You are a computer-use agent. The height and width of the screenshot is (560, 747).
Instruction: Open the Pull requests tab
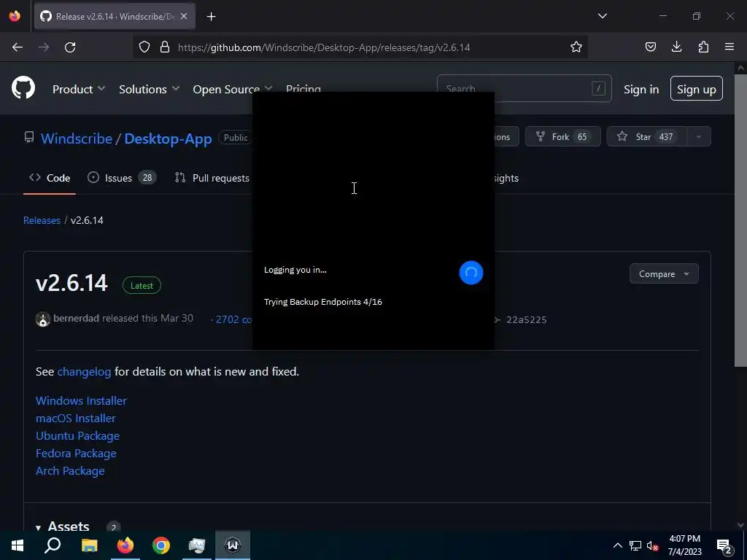tap(212, 178)
